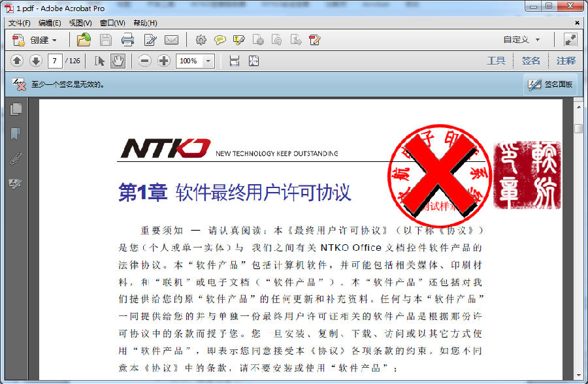Click the Open file folder icon

point(84,40)
